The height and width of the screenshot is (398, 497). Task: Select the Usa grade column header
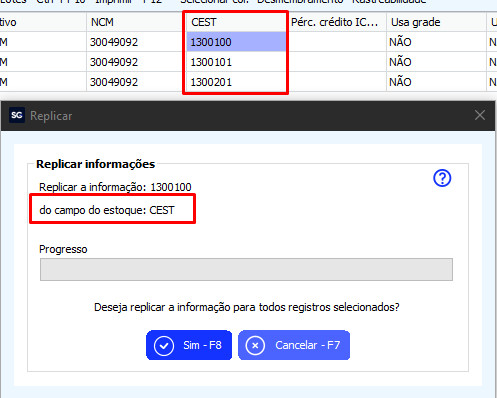click(436, 22)
